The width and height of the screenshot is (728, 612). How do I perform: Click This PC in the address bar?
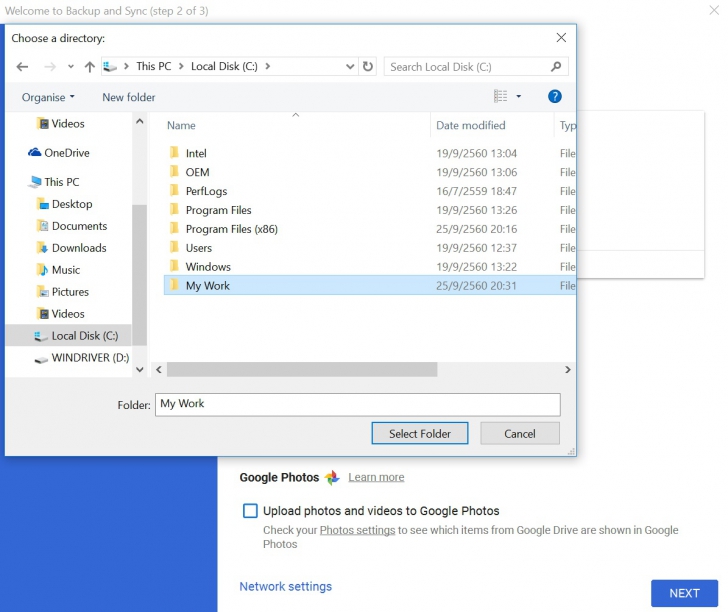(154, 66)
